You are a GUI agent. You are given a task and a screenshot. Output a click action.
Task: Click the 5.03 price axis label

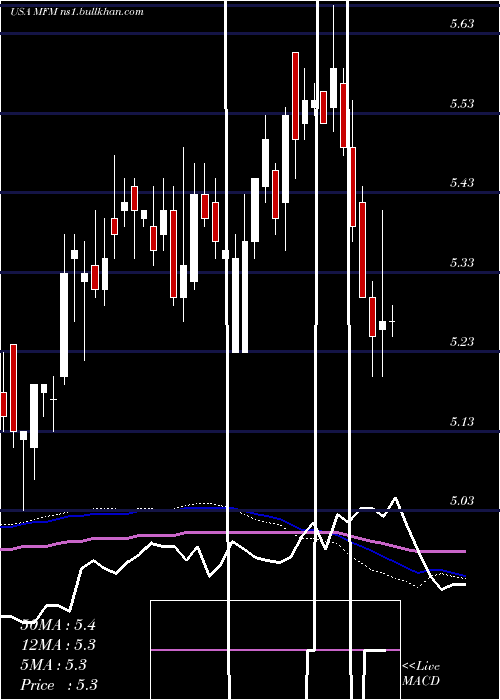[462, 500]
